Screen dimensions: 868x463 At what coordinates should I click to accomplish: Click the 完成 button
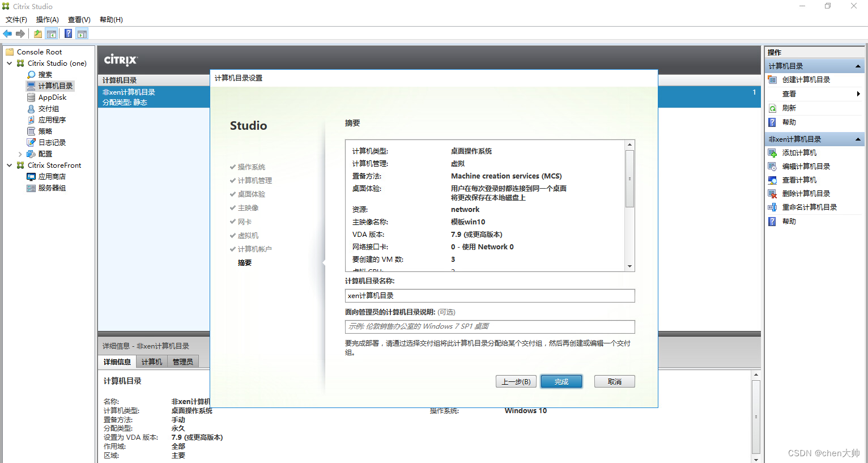[561, 382]
